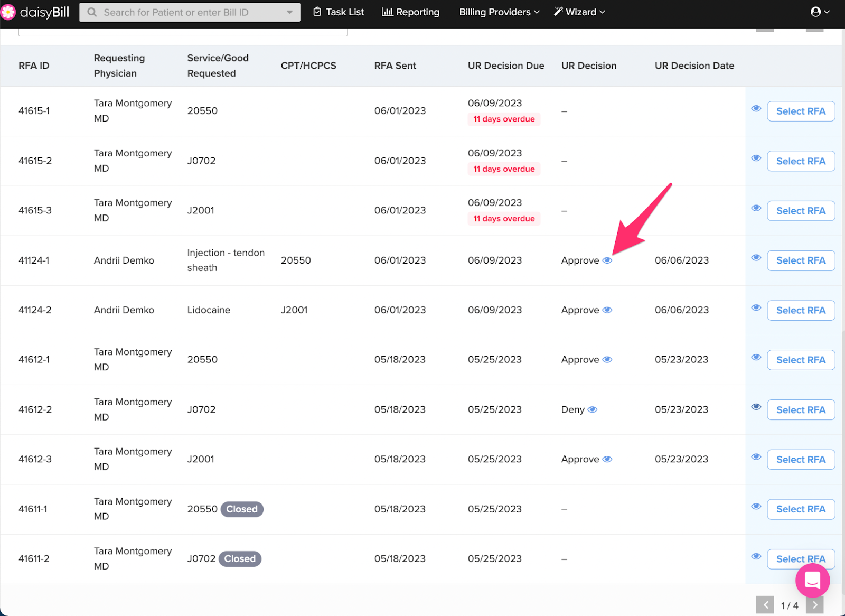Click the row eye icon for RFA 41615-3

click(756, 208)
